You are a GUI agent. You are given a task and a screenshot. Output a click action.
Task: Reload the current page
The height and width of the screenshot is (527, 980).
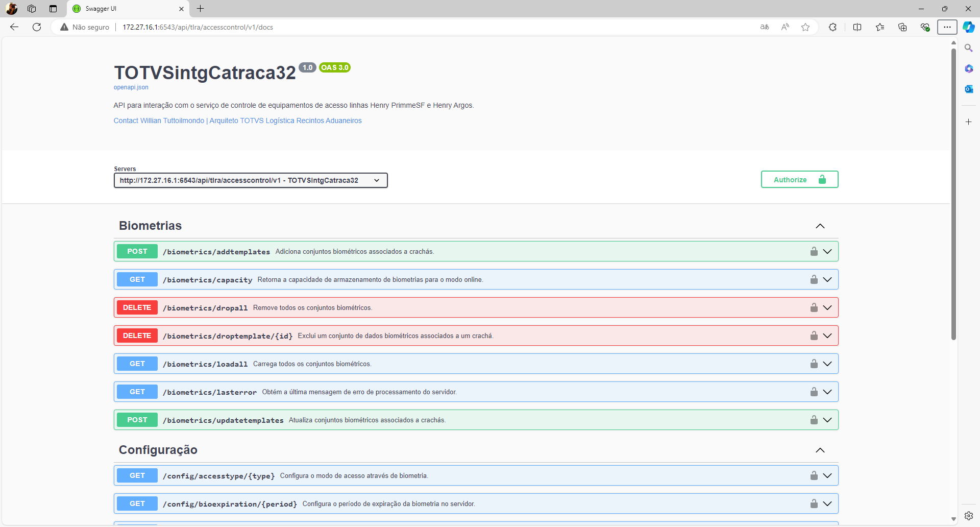pyautogui.click(x=37, y=27)
